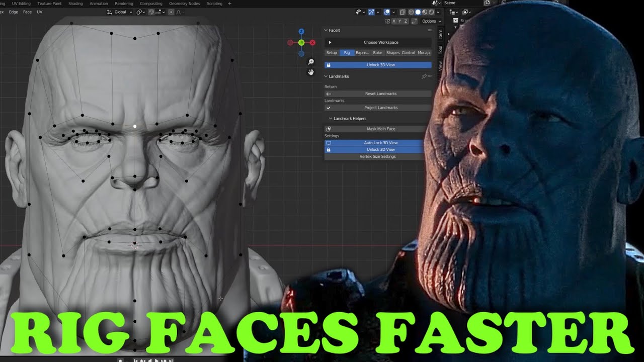Click the zoom view magnifier icon

311,62
